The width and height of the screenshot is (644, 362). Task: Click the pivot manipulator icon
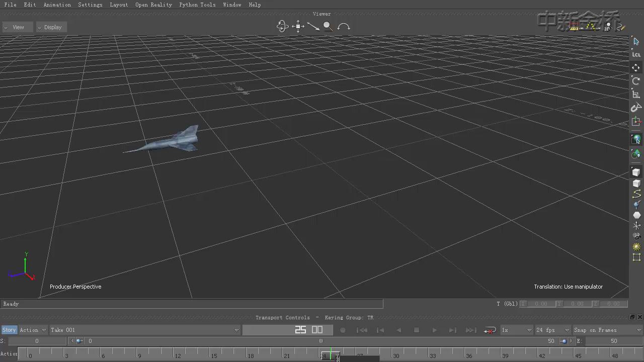[x=636, y=121]
